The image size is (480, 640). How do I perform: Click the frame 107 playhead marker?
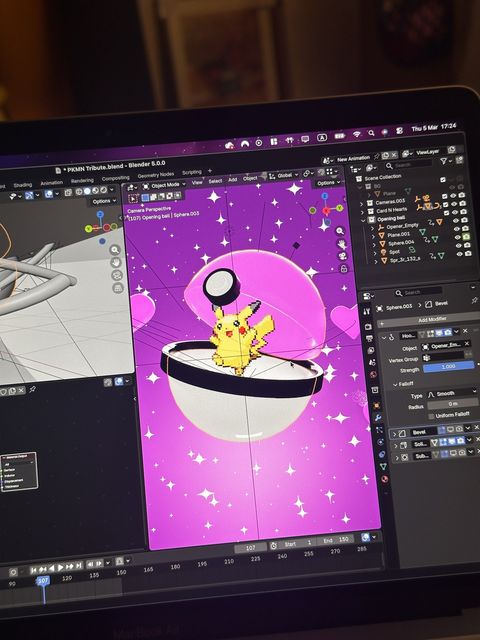[x=43, y=581]
